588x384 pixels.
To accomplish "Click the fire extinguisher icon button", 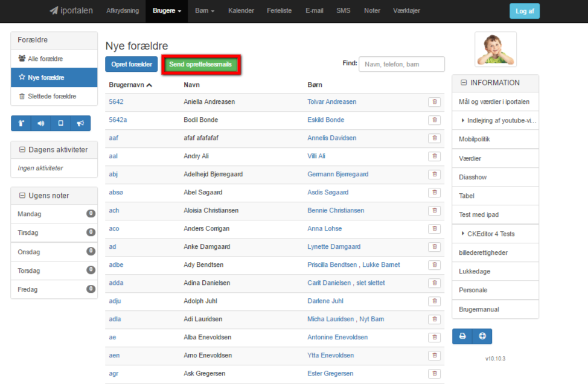I will (21, 123).
